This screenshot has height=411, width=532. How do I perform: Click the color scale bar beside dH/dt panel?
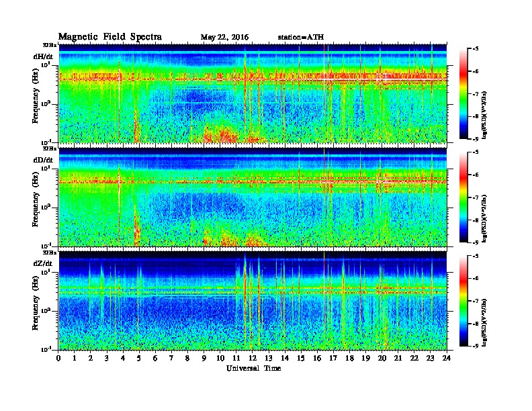click(463, 94)
